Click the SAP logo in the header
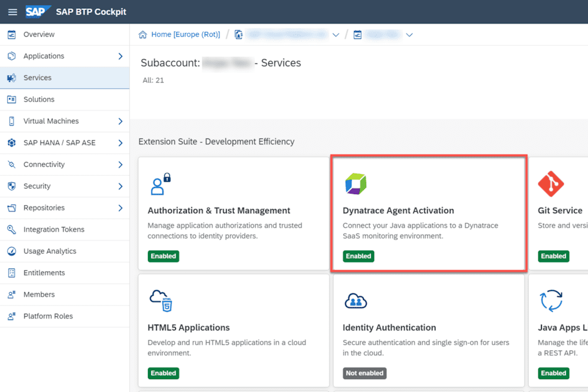 click(36, 11)
